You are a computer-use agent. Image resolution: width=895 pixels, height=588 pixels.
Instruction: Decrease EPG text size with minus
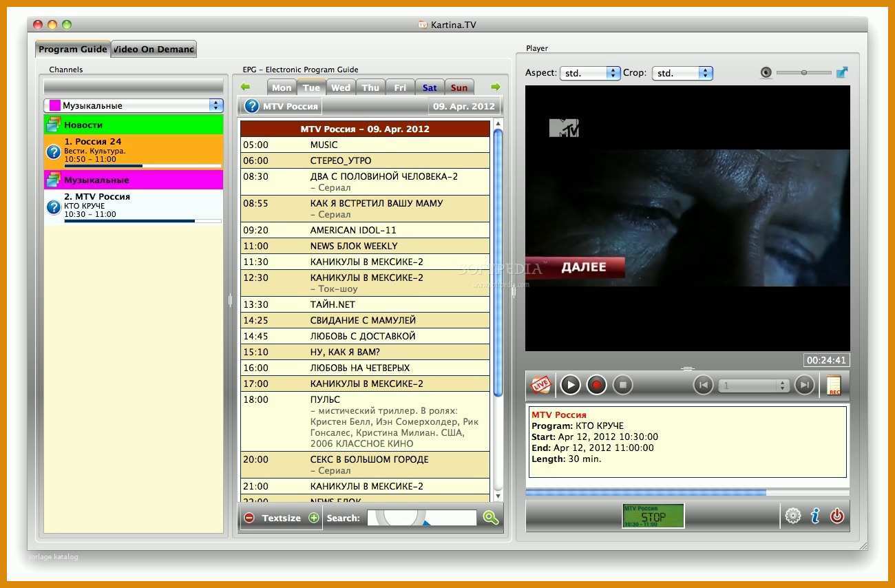pos(249,518)
